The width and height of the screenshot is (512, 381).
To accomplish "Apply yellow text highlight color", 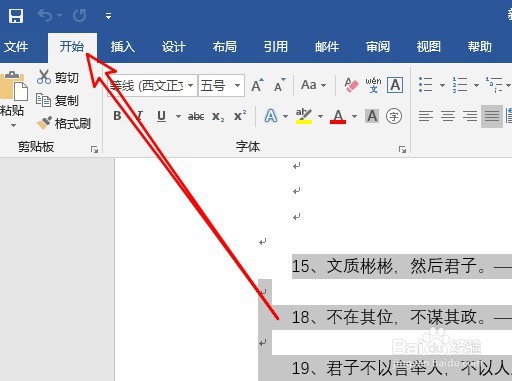I will (x=304, y=116).
